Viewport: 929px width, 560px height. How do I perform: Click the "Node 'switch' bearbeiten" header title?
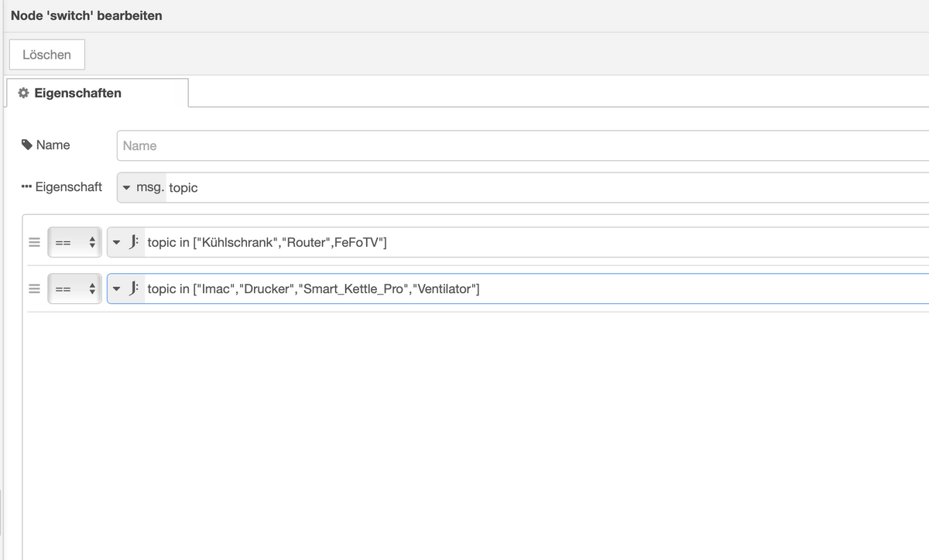tap(87, 15)
